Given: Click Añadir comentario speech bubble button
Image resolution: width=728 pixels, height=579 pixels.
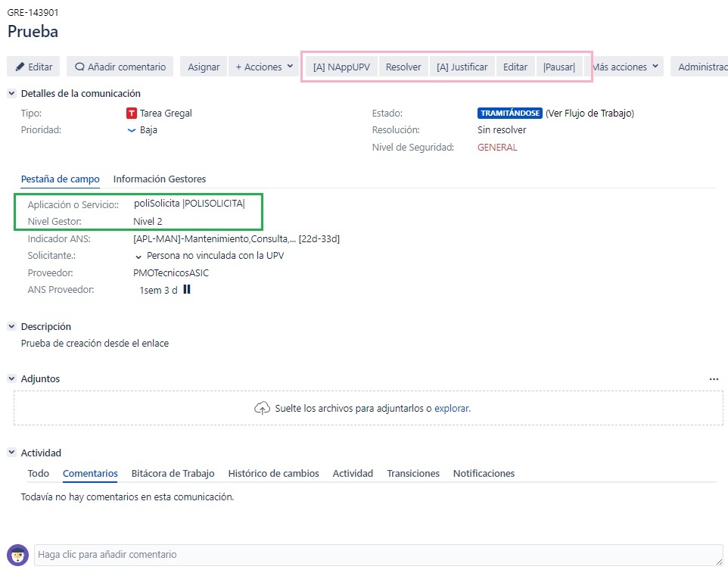Looking at the screenshot, I should pos(120,67).
